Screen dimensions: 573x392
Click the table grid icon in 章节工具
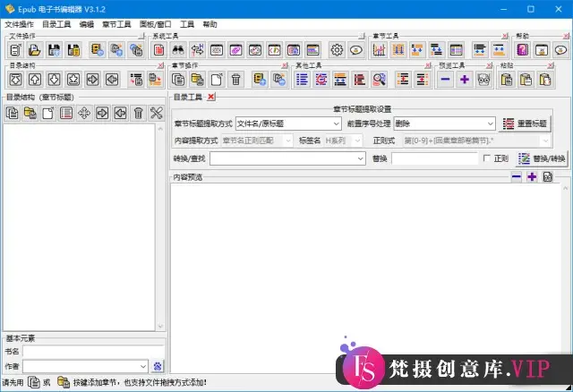click(456, 50)
